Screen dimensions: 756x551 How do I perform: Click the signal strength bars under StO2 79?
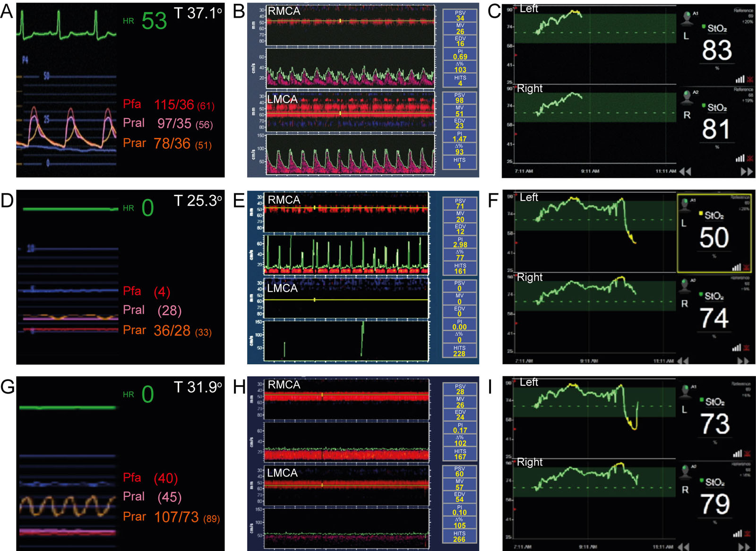737,534
